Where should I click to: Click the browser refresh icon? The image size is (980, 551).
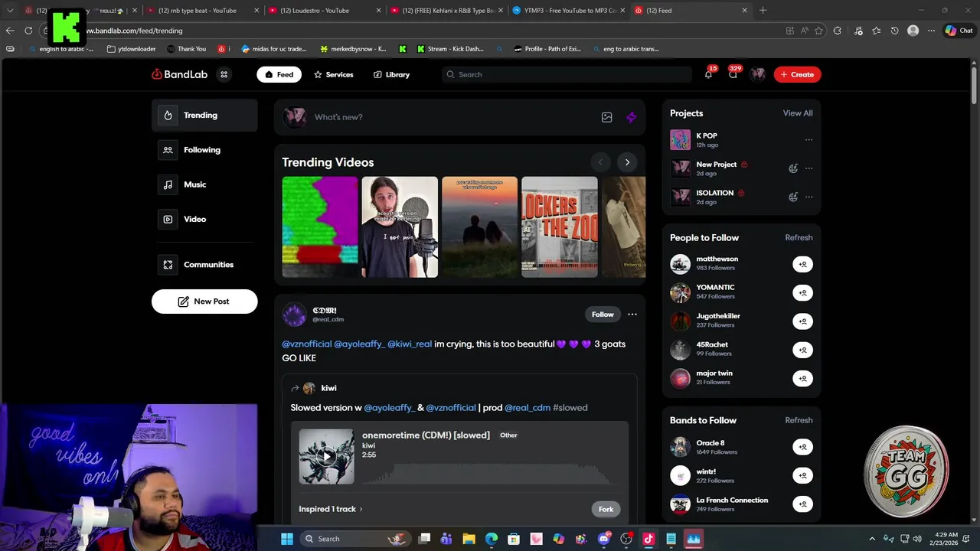tap(28, 31)
